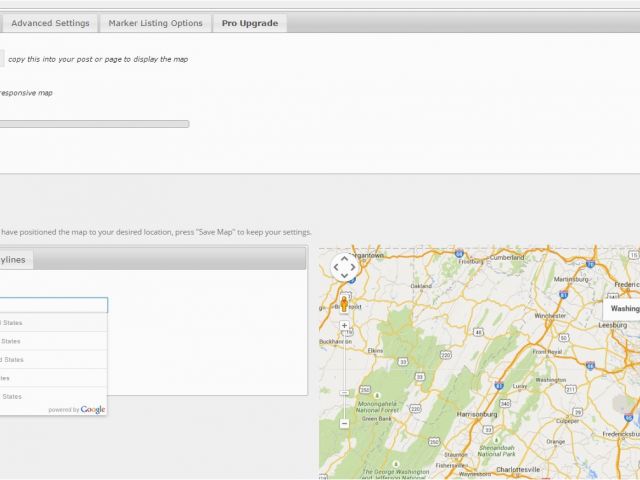640x480 pixels.
Task: Click the Washington info window label
Action: pos(625,309)
